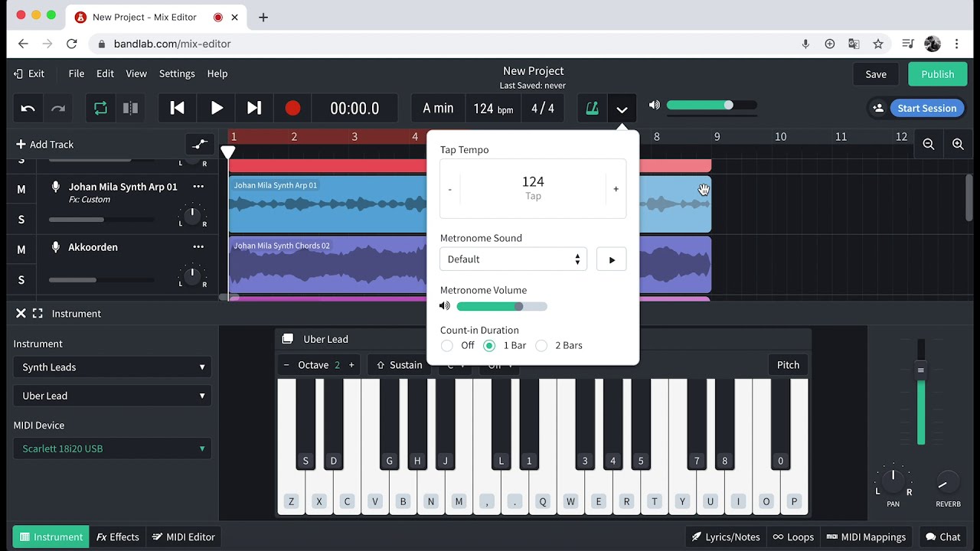The width and height of the screenshot is (980, 551).
Task: Open the File menu
Action: coord(77,73)
